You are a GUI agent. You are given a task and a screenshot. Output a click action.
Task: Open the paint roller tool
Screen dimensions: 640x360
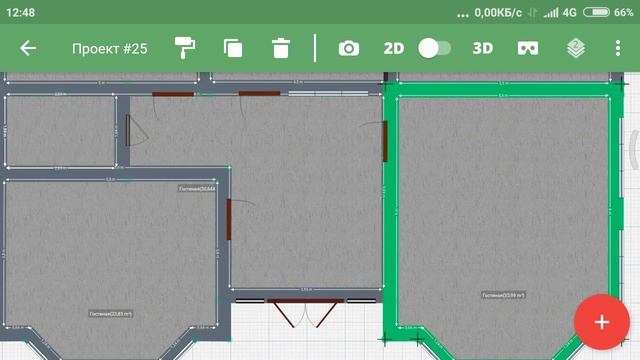pos(184,48)
